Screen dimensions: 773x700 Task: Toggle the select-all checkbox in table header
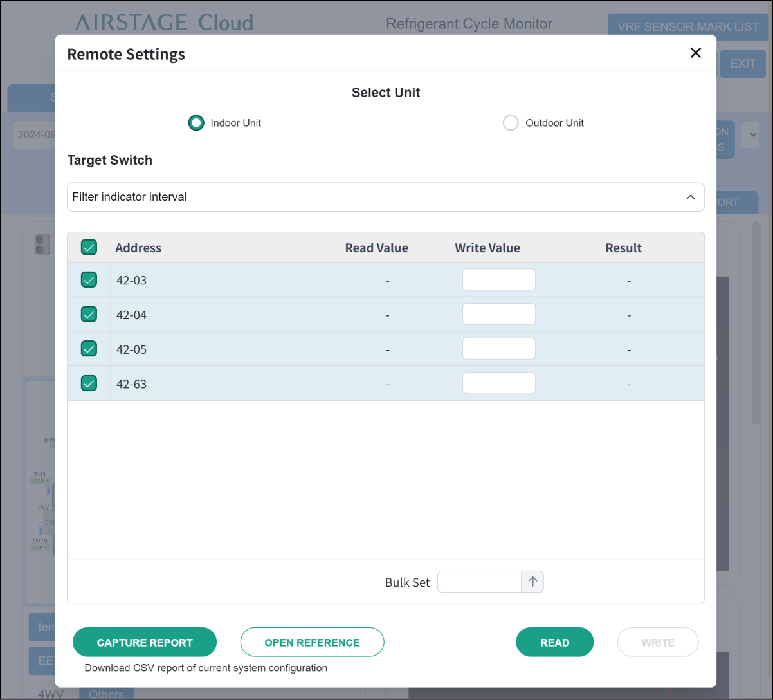click(89, 247)
